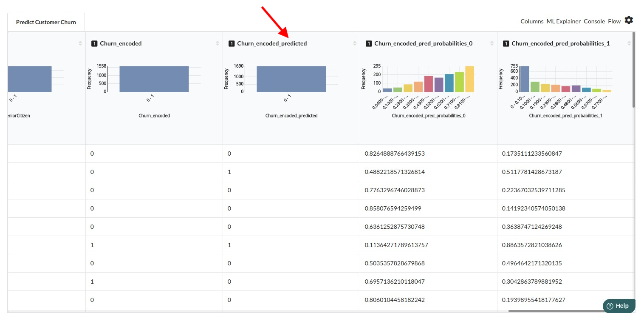The height and width of the screenshot is (313, 644).
Task: Open the Columns panel link
Action: coord(532,21)
